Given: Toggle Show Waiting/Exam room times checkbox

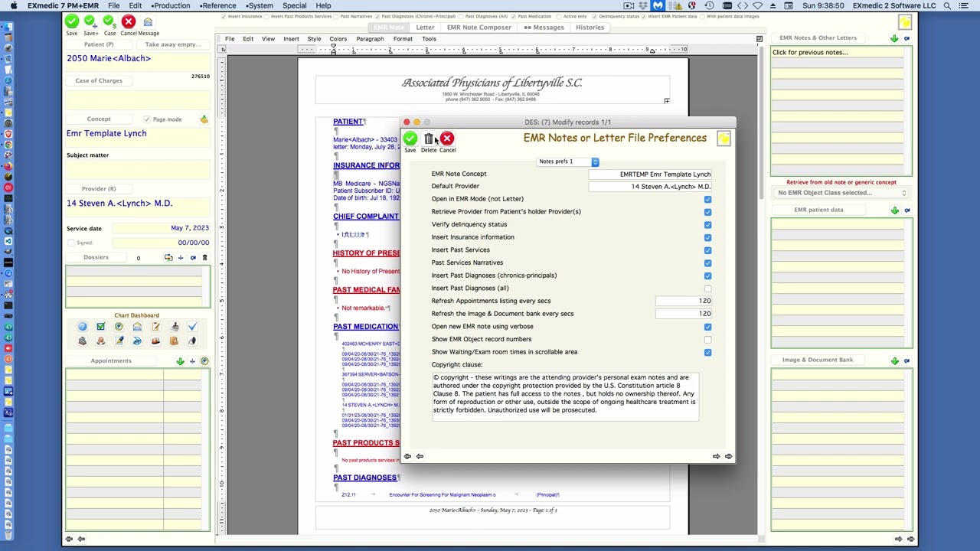Looking at the screenshot, I should 707,353.
